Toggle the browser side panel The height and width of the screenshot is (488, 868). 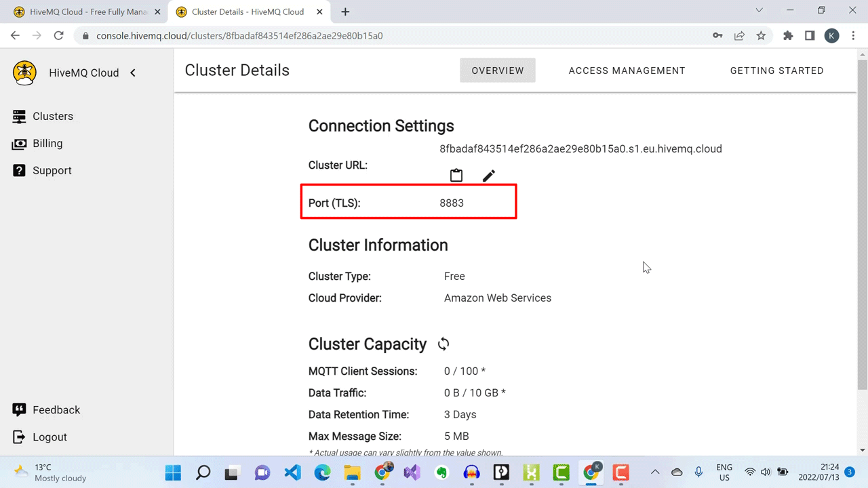coord(810,36)
